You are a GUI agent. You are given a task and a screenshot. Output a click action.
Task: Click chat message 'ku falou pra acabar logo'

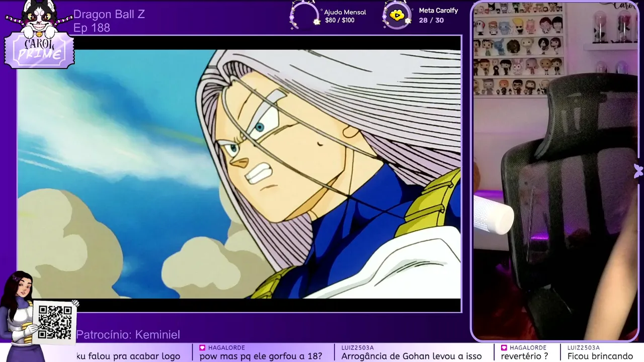[x=128, y=356]
